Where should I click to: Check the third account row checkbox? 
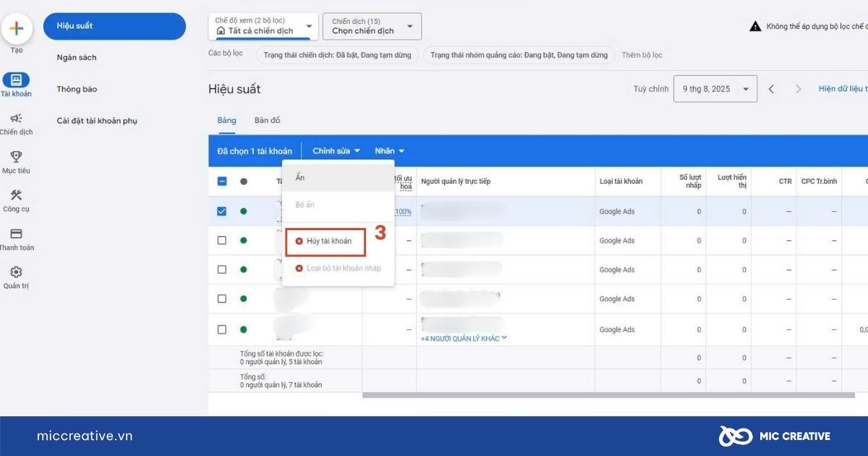click(x=222, y=269)
